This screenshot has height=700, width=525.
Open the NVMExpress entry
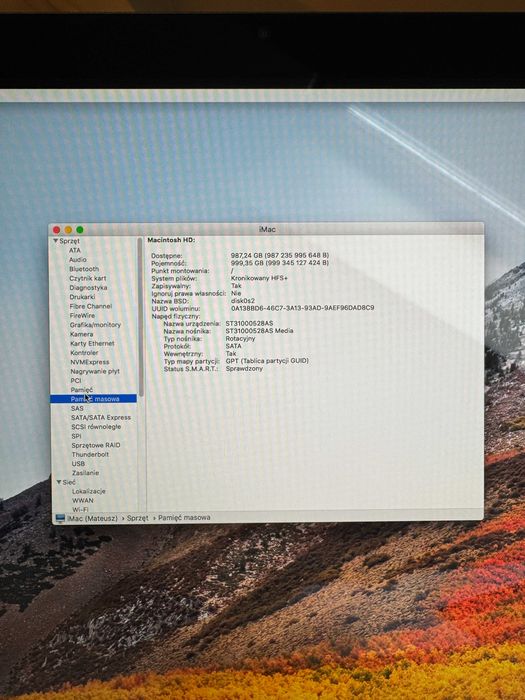pos(90,362)
